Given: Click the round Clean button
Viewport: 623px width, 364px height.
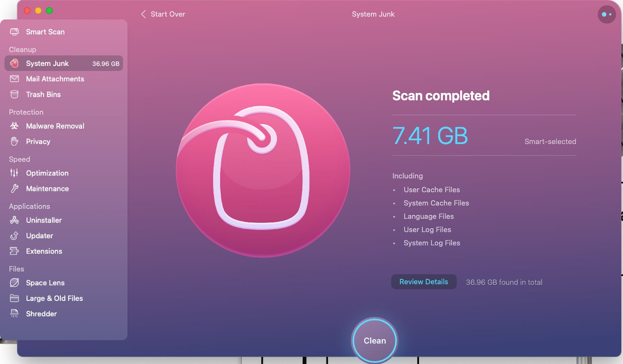Looking at the screenshot, I should [375, 340].
